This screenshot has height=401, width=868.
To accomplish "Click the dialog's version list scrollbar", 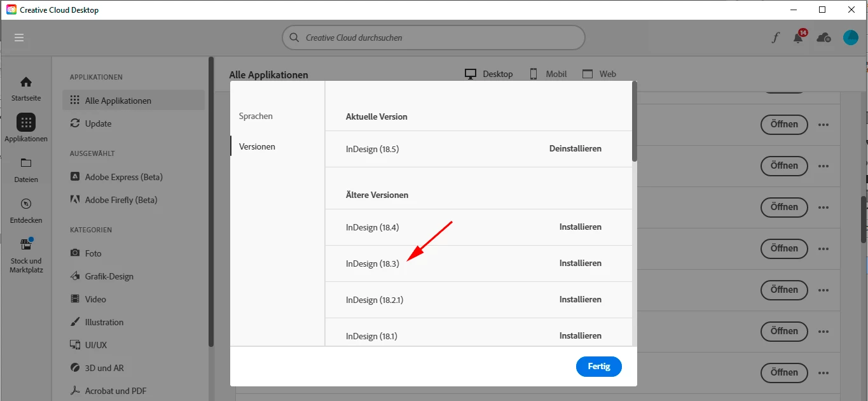I will [x=634, y=121].
